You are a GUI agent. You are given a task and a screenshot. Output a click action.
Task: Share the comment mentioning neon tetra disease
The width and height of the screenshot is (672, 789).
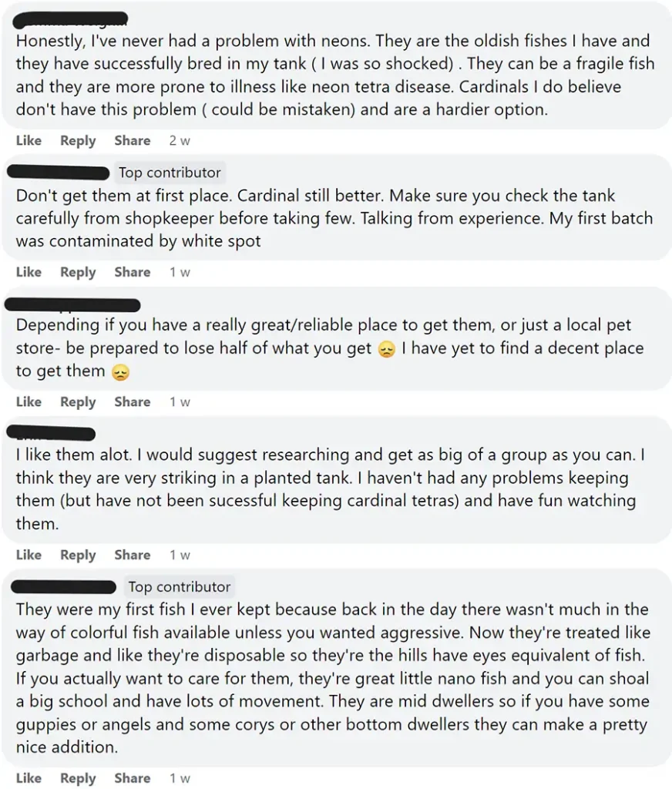pyautogui.click(x=132, y=141)
